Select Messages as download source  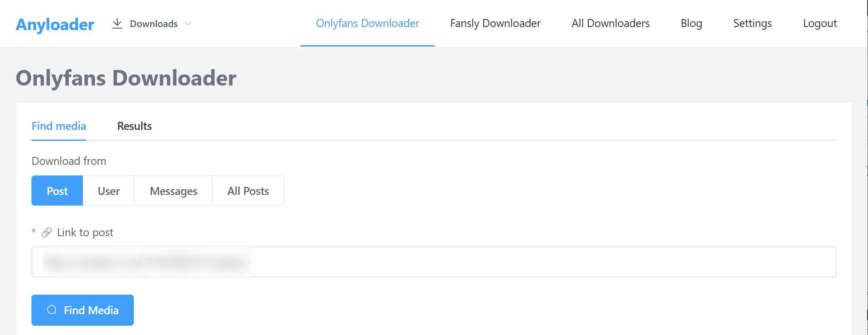173,191
